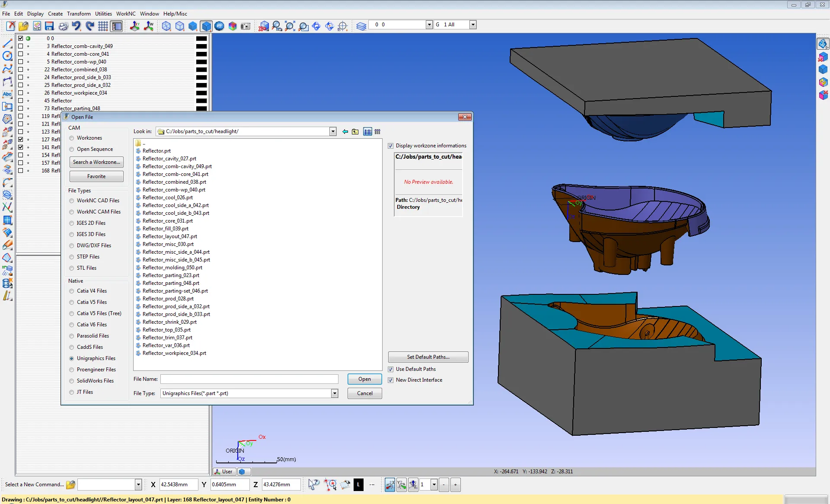Viewport: 830px width, 504px height.
Task: Expand the Look in path dropdown
Action: 333,131
